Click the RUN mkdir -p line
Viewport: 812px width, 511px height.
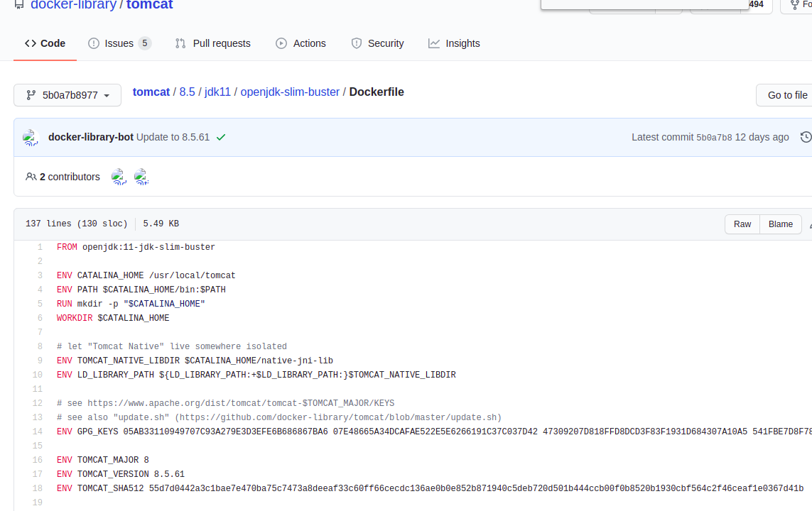pyautogui.click(x=131, y=304)
